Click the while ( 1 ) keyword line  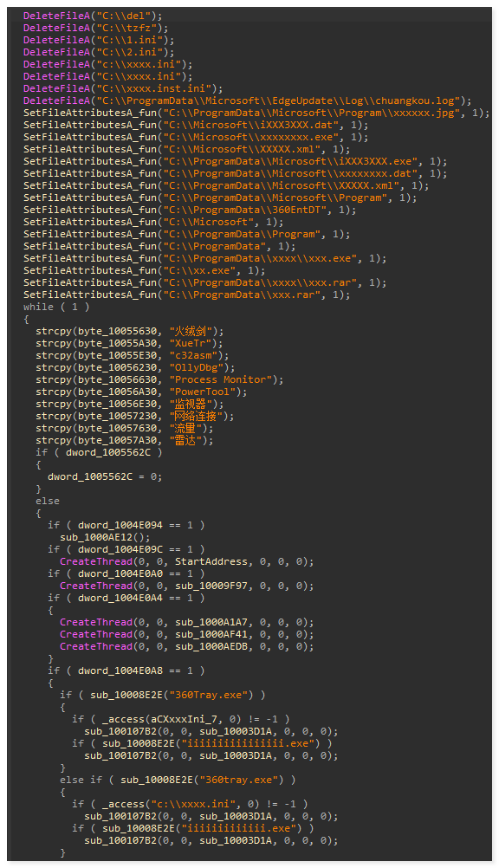click(x=56, y=308)
